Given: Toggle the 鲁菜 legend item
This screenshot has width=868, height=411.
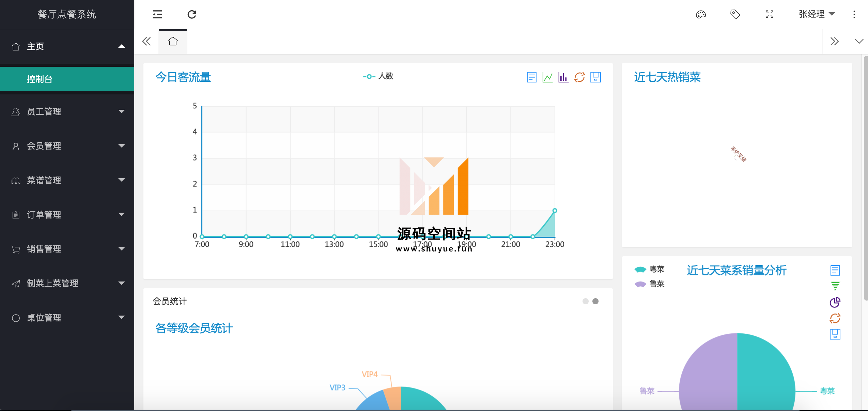Looking at the screenshot, I should point(649,284).
